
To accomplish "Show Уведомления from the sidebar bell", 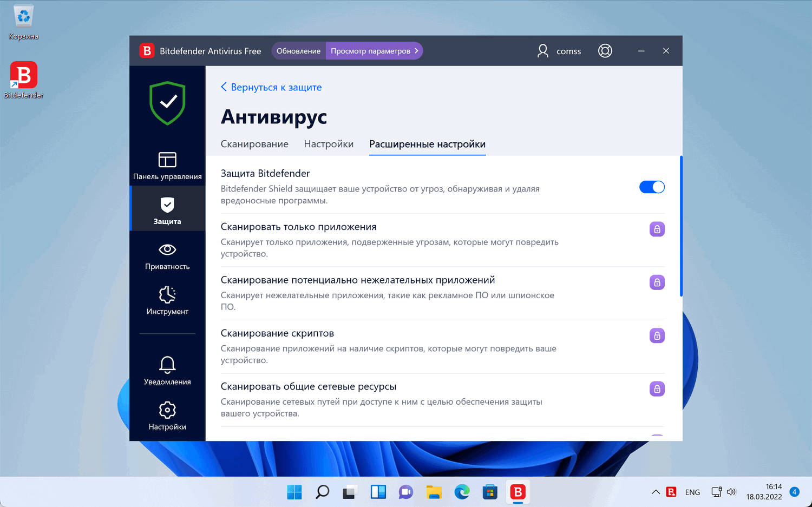I will 167,371.
